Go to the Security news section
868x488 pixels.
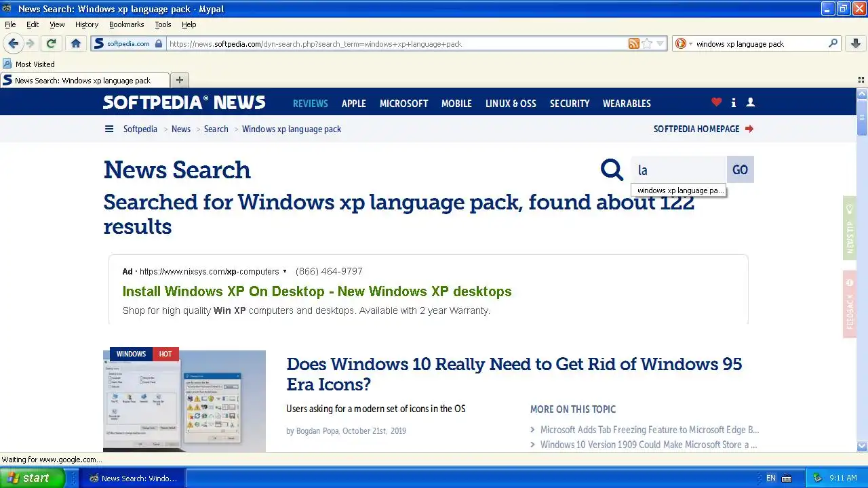click(570, 103)
